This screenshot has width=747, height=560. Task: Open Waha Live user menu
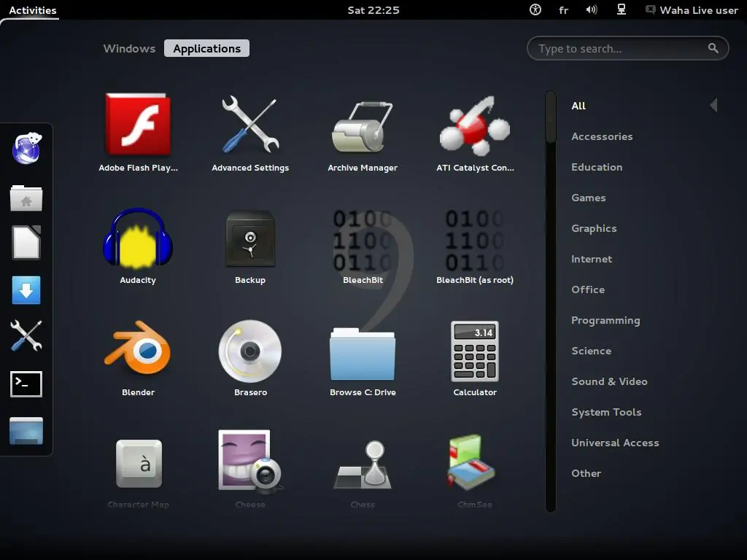coord(692,10)
